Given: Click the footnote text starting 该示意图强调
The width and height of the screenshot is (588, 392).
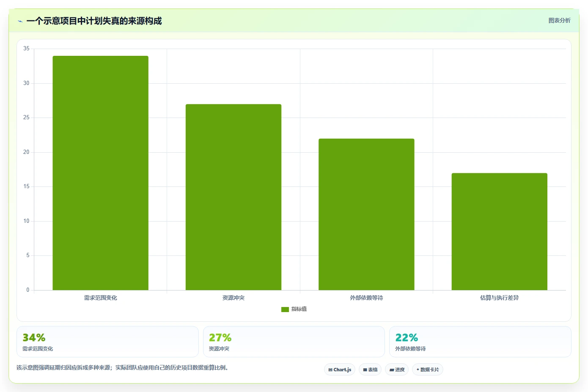Looking at the screenshot, I should coord(122,367).
